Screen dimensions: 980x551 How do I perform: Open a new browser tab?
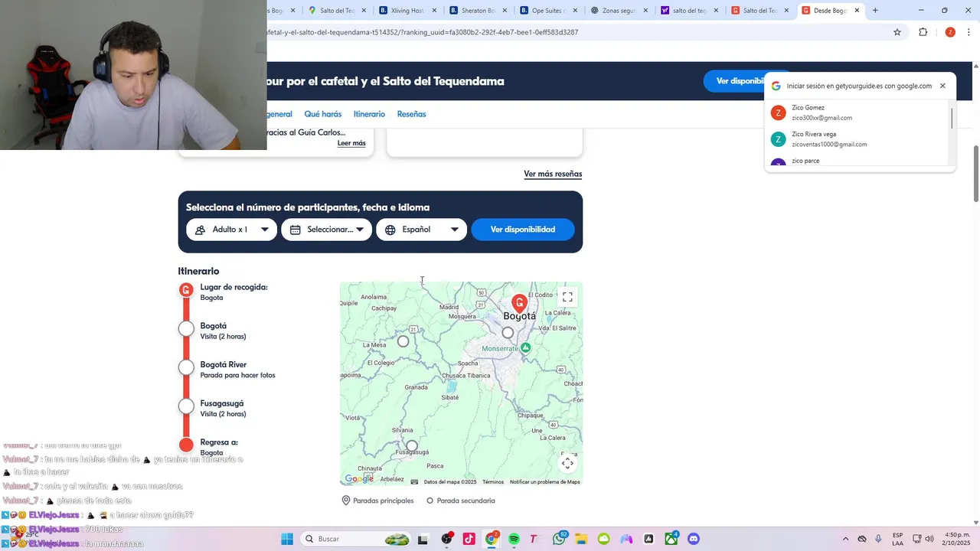click(875, 11)
